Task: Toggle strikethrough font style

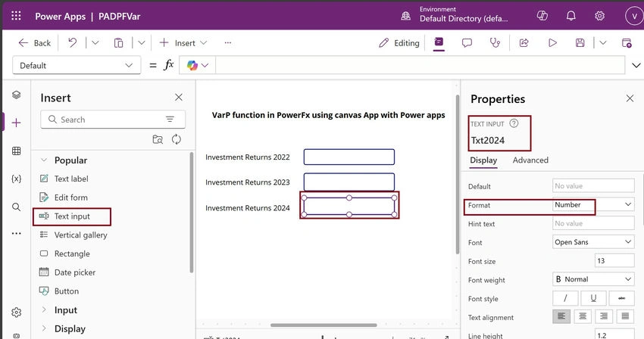Action: [621, 298]
